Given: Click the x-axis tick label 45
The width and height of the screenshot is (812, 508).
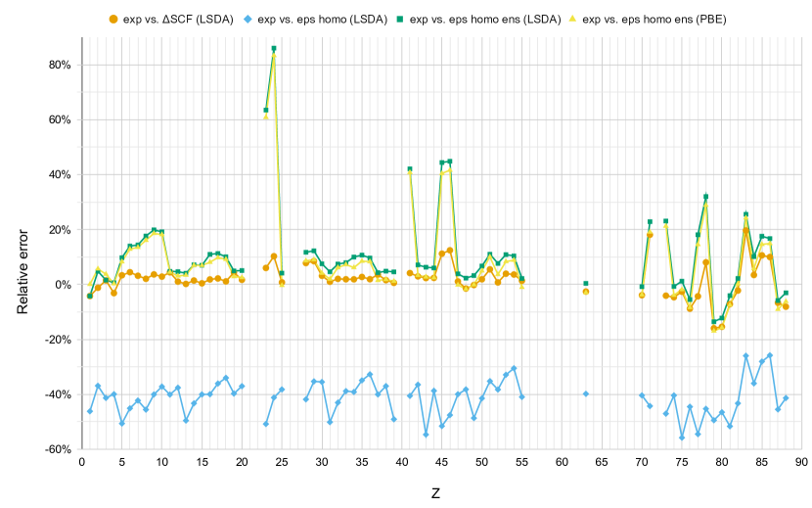Looking at the screenshot, I should click(x=442, y=462).
